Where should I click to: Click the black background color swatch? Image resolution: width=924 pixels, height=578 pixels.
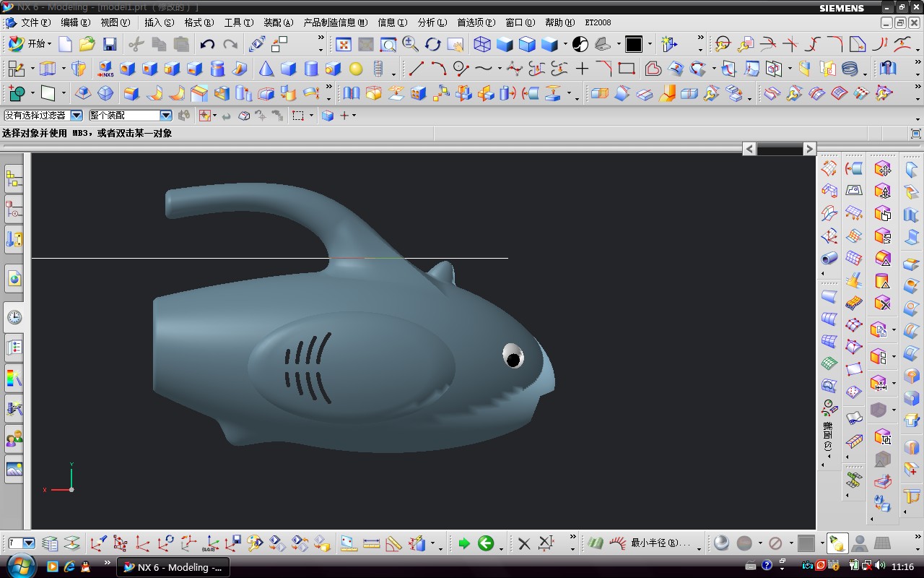pos(634,44)
